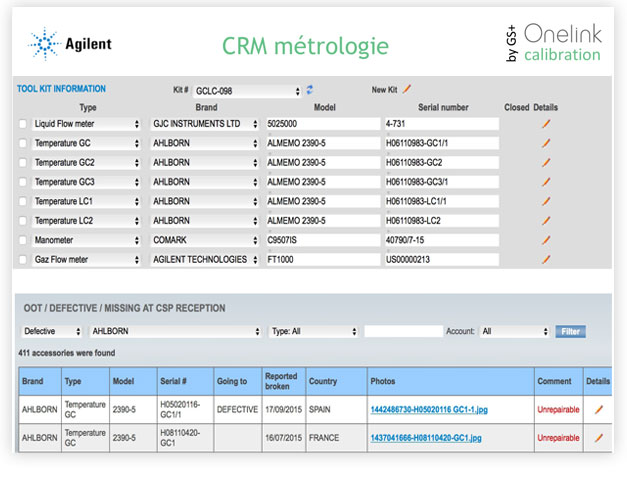Click the Filter button
The height and width of the screenshot is (498, 627).
tap(570, 331)
